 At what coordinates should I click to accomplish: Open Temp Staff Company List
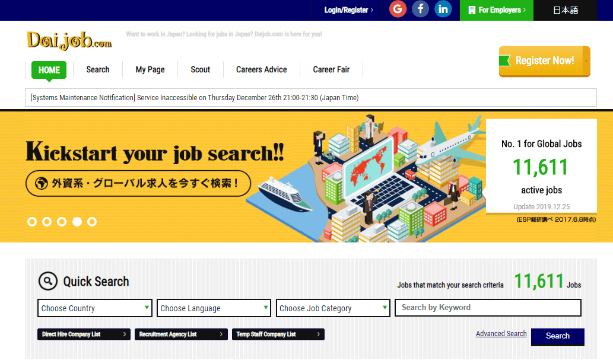(278, 334)
